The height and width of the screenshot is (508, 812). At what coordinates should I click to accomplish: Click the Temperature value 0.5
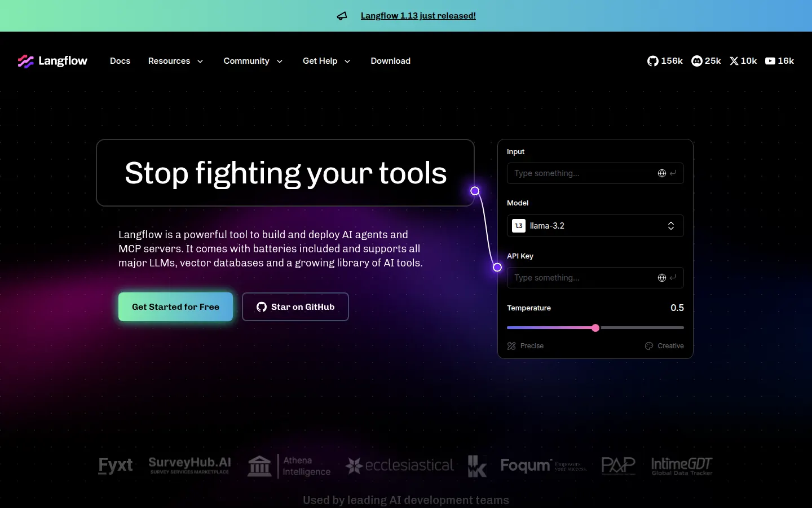point(677,308)
